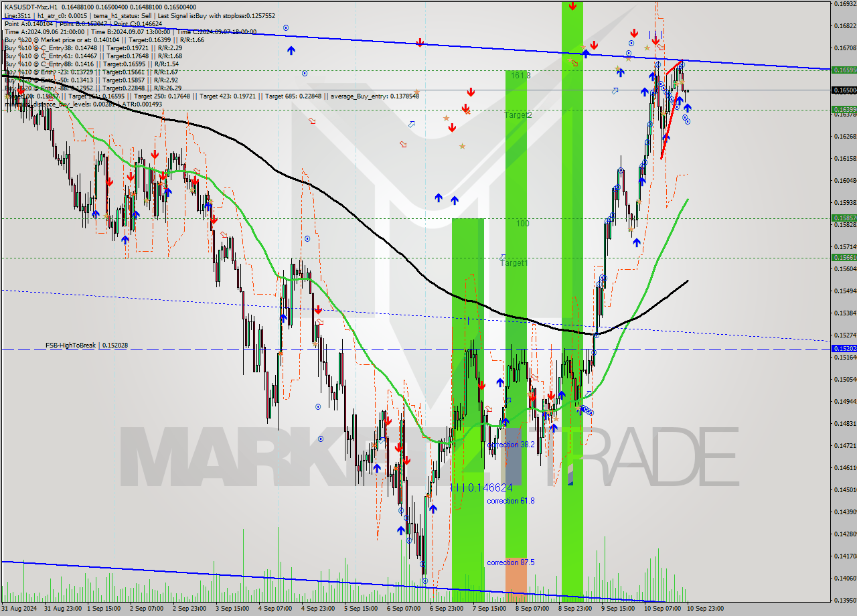Image resolution: width=857 pixels, height=616 pixels.
Task: Click the black 0.16500 current price tag
Action: pyautogui.click(x=844, y=90)
